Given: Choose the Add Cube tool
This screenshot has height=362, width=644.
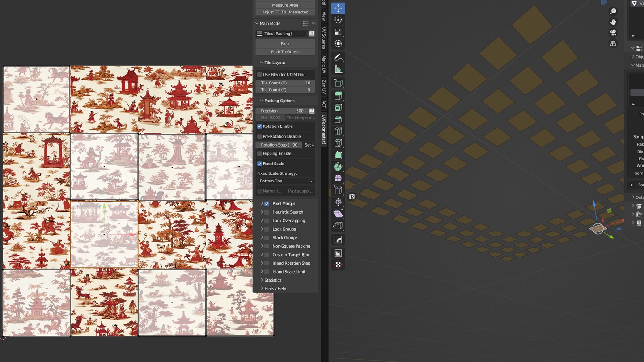Looking at the screenshot, I should 338,83.
